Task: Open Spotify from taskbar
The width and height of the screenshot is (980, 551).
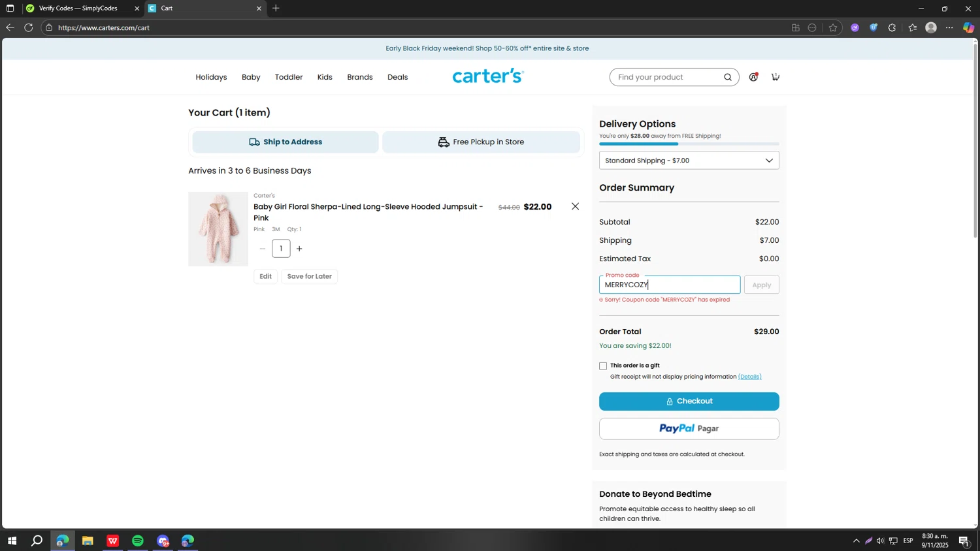Action: (x=138, y=541)
